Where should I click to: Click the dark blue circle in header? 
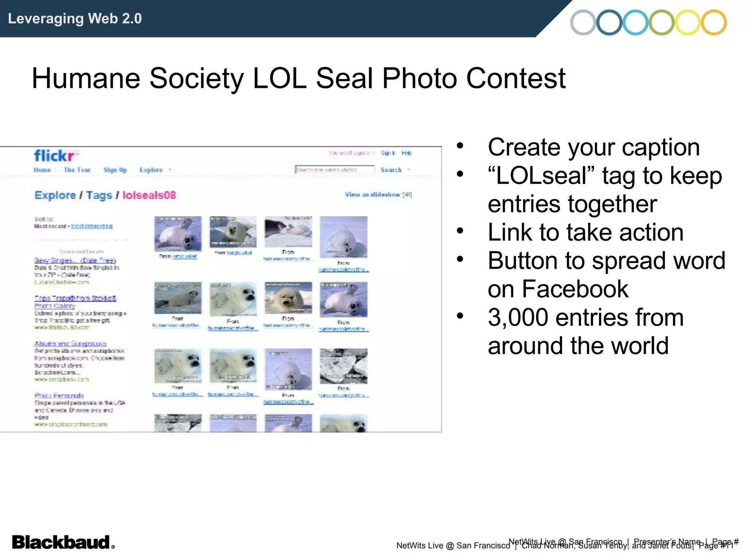(609, 23)
